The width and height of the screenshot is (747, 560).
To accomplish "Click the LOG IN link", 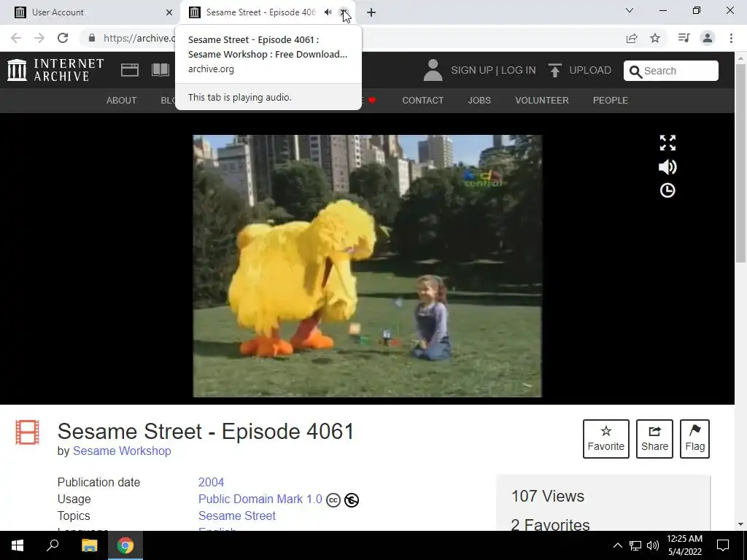I will point(519,71).
